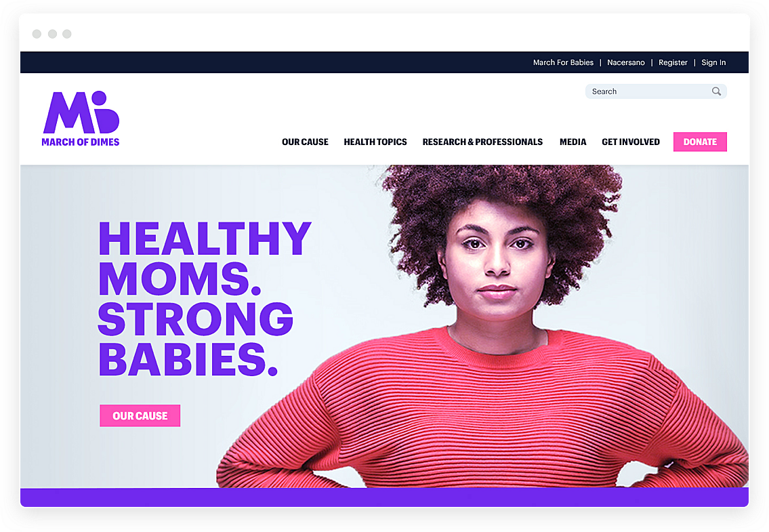Open the Our Cause menu
This screenshot has height=532, width=769.
tap(305, 142)
